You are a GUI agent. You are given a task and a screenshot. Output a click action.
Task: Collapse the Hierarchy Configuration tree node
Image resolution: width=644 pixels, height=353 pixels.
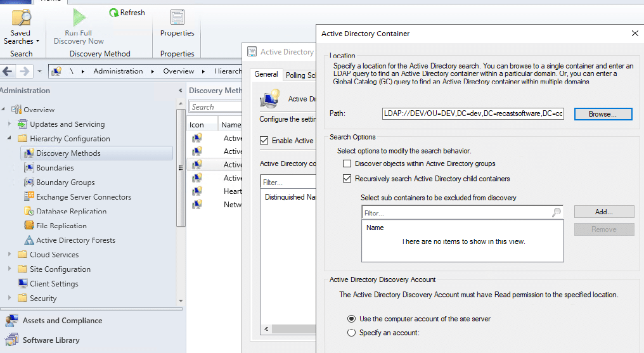coord(10,138)
